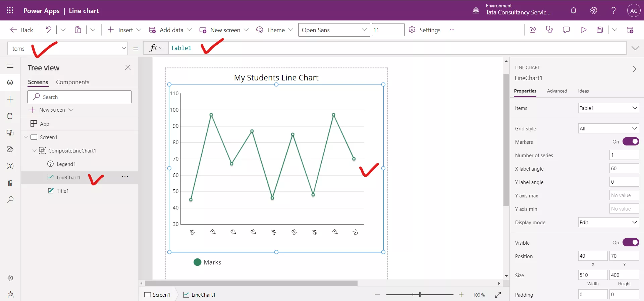Click New screen in Tree view
644x301 pixels.
tap(51, 110)
